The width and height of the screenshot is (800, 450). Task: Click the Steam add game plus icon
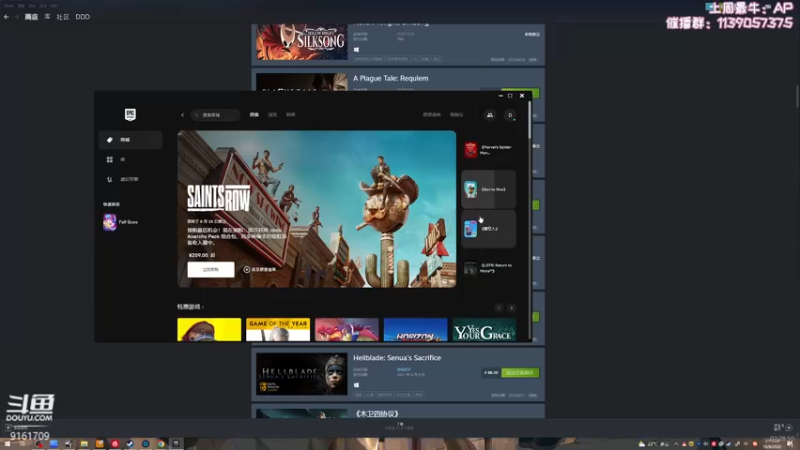pyautogui.click(x=8, y=428)
